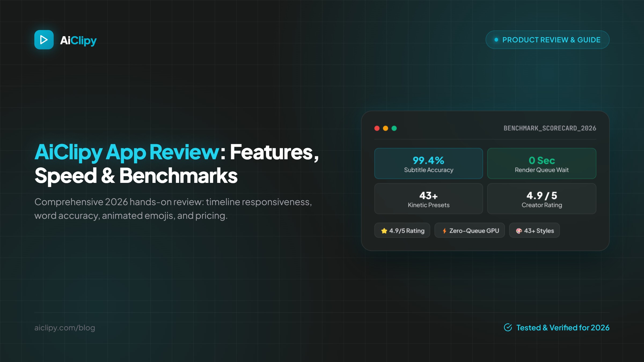Image resolution: width=644 pixels, height=362 pixels.
Task: Select the 0 Sec Render Queue Wait card
Action: pyautogui.click(x=542, y=164)
